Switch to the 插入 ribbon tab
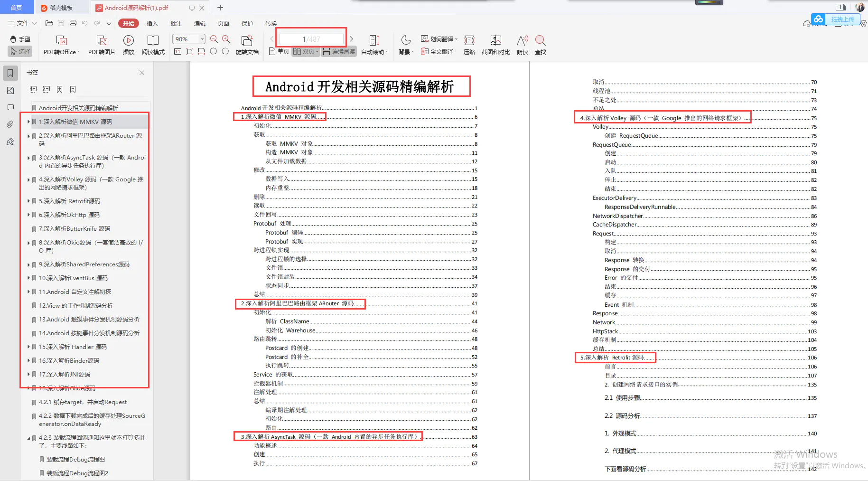Viewport: 868px width, 481px height. (152, 23)
